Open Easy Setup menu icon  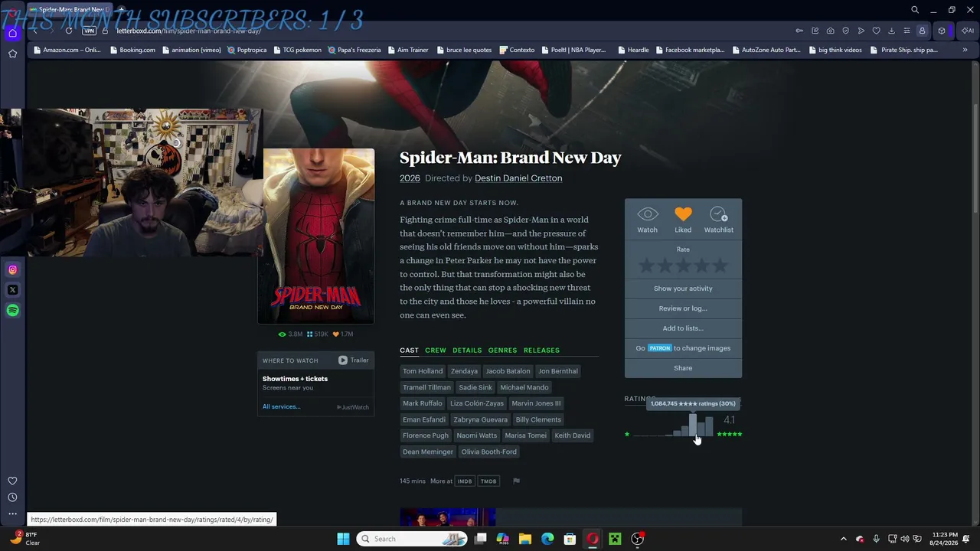(x=906, y=31)
